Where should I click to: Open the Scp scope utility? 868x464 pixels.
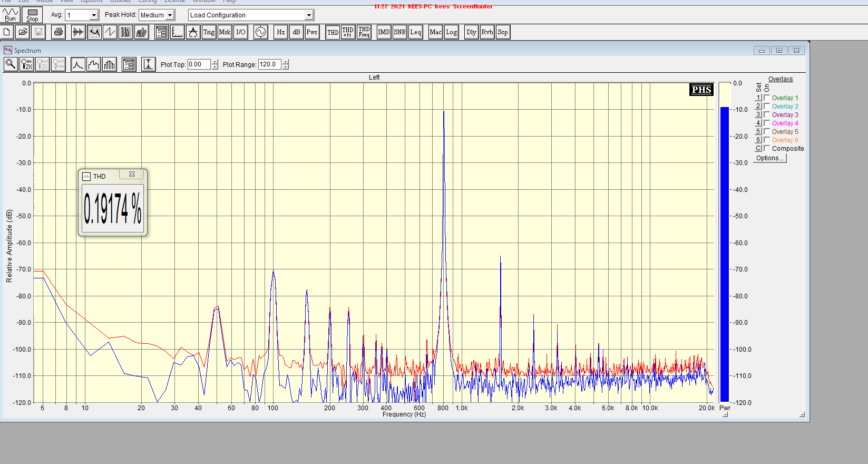[503, 32]
